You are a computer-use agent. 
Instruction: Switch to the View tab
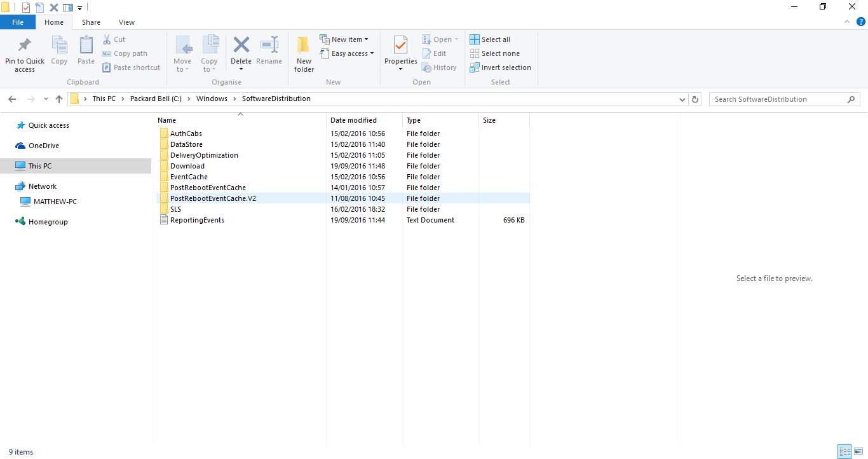126,22
